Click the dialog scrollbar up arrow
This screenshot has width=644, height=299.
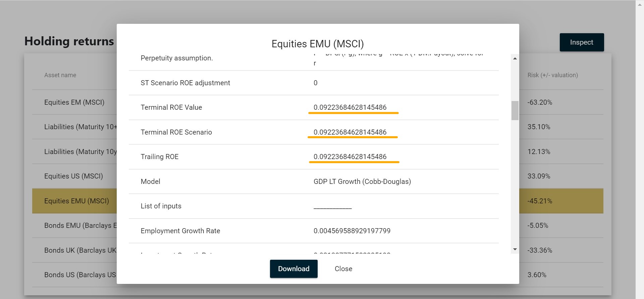[x=515, y=59]
